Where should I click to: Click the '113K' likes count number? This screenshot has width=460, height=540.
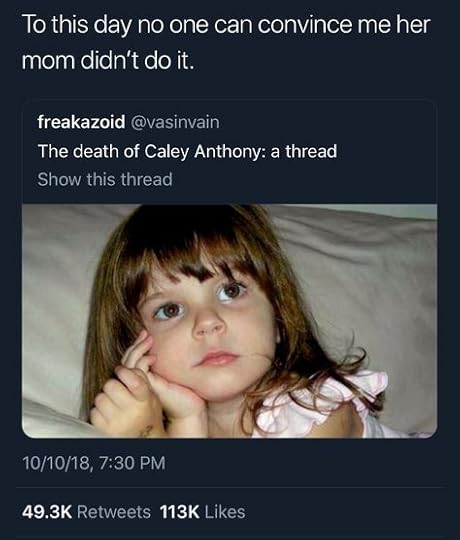(180, 512)
